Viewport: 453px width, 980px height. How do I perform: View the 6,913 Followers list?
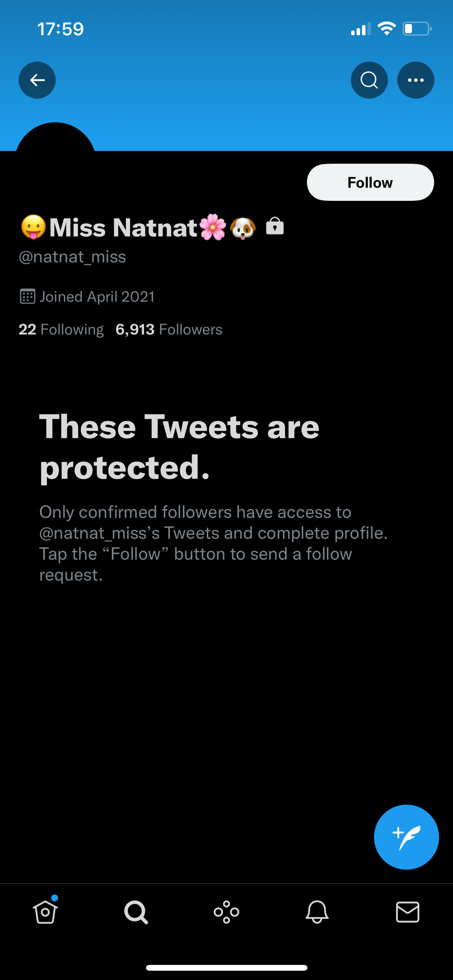tap(169, 329)
